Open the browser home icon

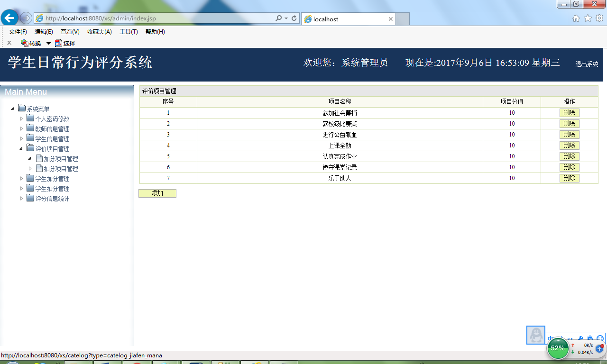click(x=576, y=18)
